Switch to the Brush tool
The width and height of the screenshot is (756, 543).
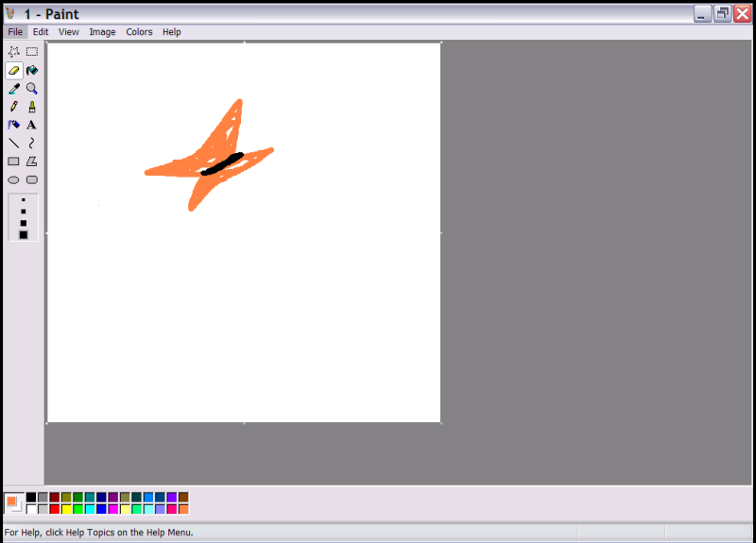[32, 107]
